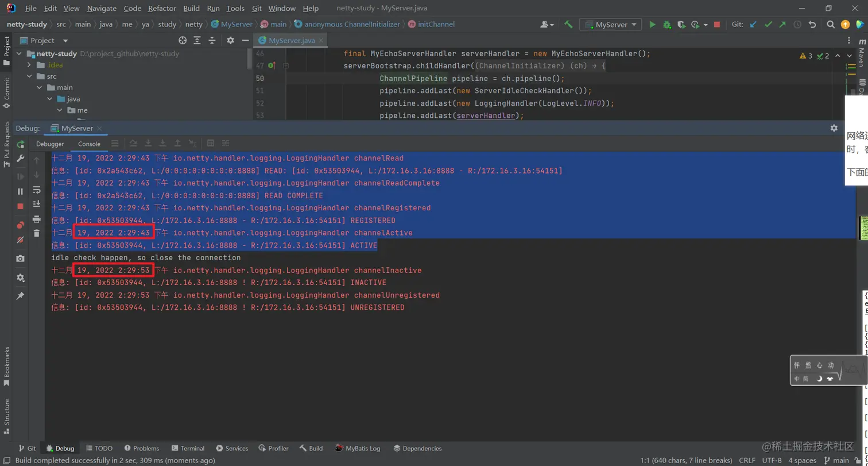Collapse the src folder in the Project tree

coord(29,76)
